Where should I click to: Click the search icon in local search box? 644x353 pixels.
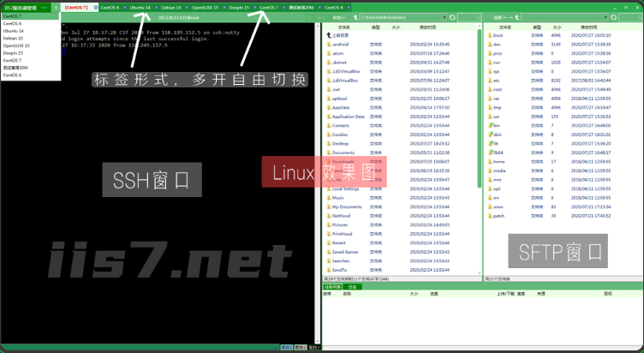(x=478, y=17)
